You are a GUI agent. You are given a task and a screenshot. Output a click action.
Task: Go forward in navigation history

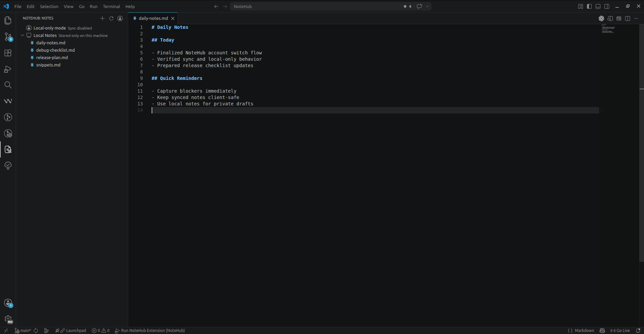[225, 6]
